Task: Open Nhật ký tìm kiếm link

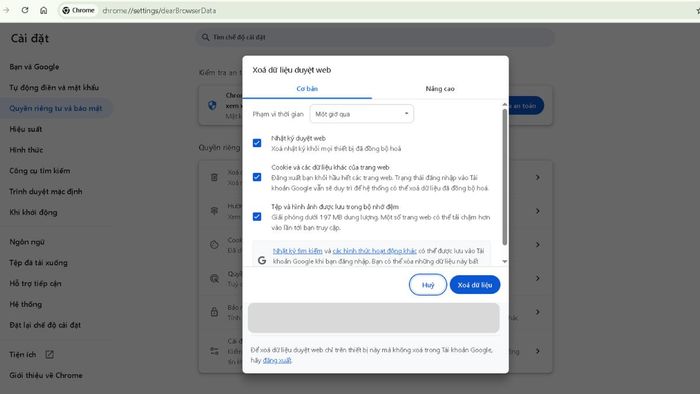Action: pos(298,251)
